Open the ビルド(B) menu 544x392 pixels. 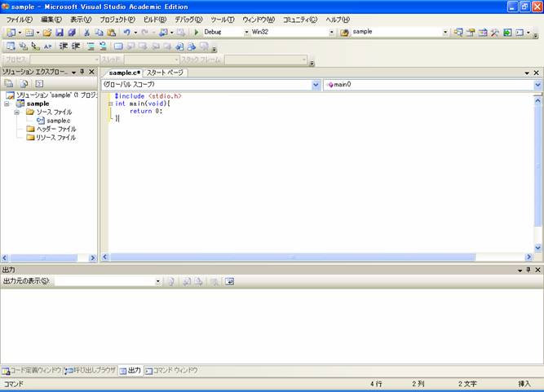154,19
